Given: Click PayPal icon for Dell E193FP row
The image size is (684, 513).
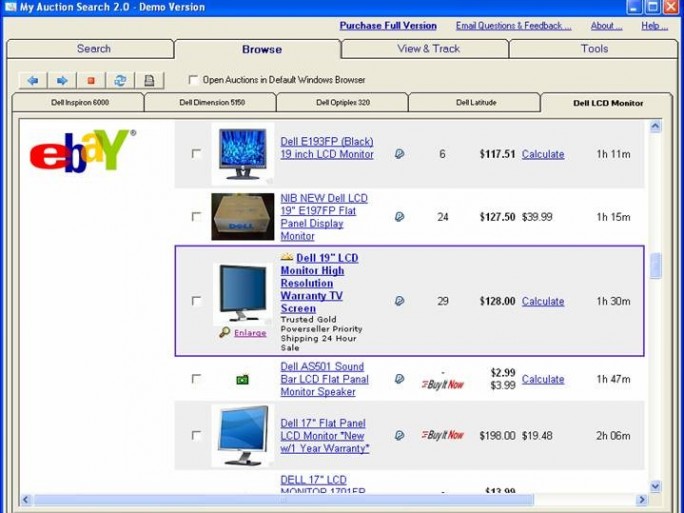Looking at the screenshot, I should [399, 154].
